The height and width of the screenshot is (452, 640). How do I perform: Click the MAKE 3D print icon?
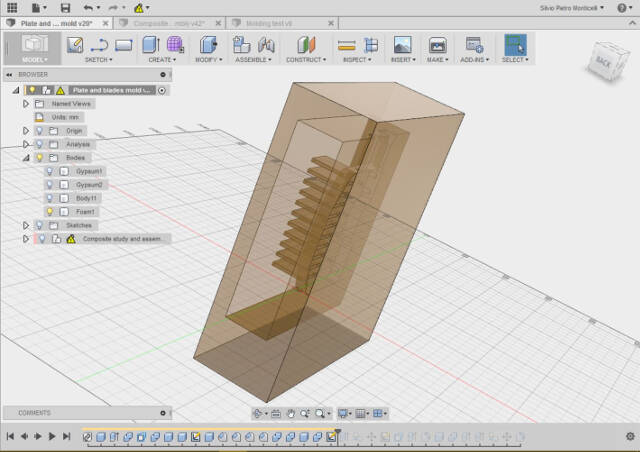coord(437,45)
